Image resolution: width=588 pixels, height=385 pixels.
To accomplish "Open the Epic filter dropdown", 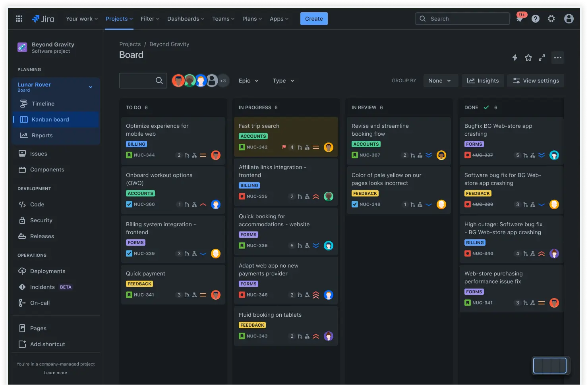I will [x=248, y=81].
